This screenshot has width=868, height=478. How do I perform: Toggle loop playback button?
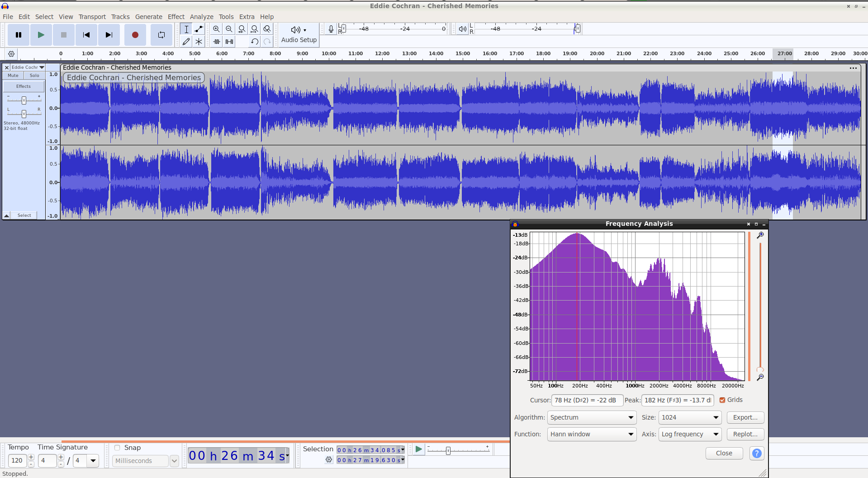pyautogui.click(x=161, y=35)
